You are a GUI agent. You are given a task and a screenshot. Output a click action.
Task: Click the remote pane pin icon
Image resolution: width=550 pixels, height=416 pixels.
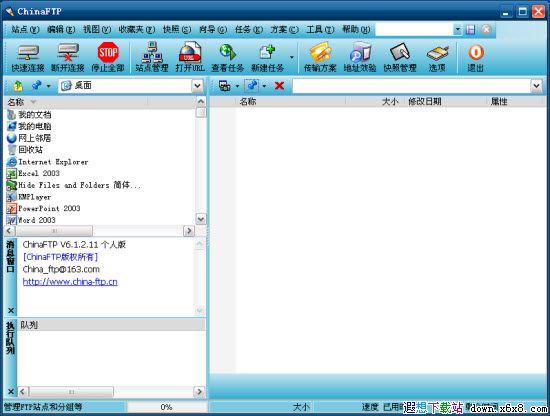pyautogui.click(x=252, y=85)
